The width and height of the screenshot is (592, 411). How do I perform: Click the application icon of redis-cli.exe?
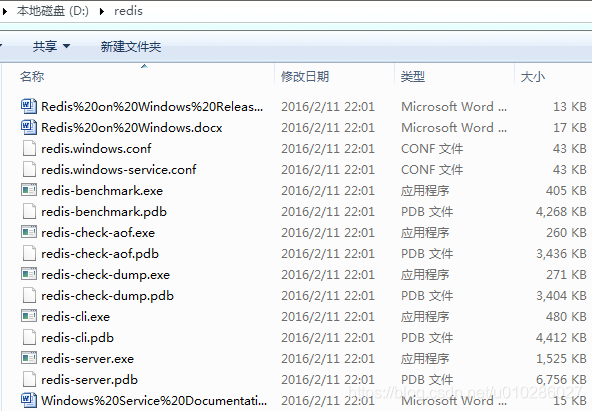click(29, 316)
